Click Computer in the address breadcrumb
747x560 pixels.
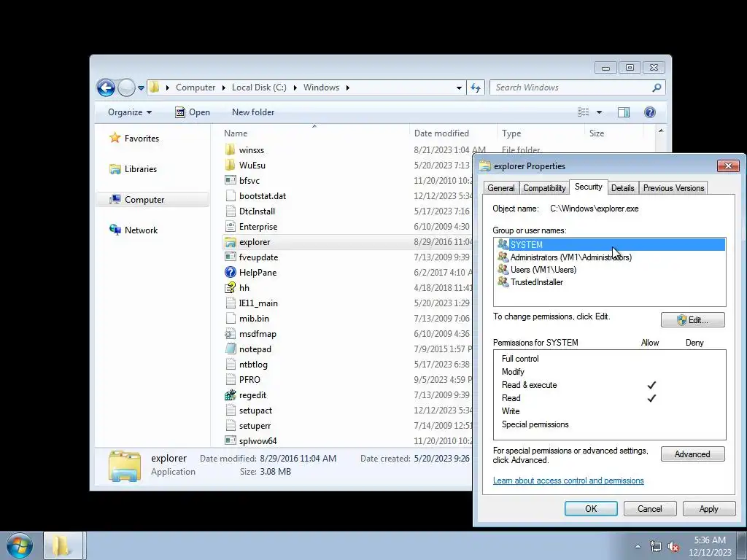pos(196,87)
